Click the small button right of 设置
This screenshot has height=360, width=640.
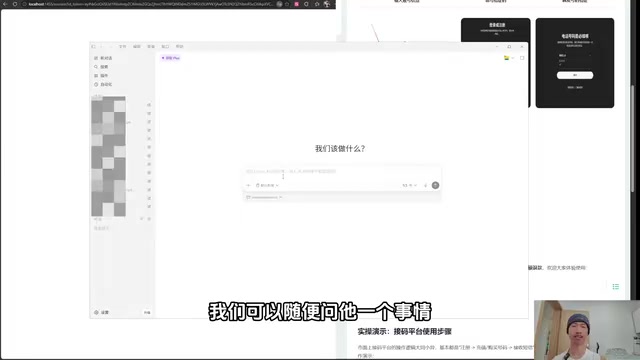(147, 312)
